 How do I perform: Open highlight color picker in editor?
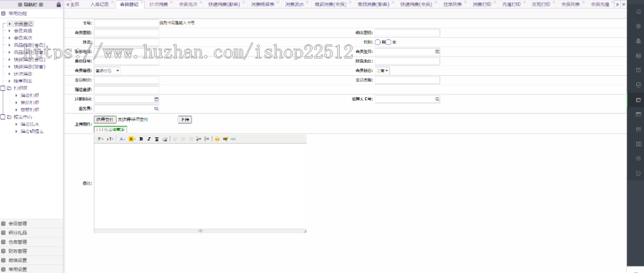point(132,139)
